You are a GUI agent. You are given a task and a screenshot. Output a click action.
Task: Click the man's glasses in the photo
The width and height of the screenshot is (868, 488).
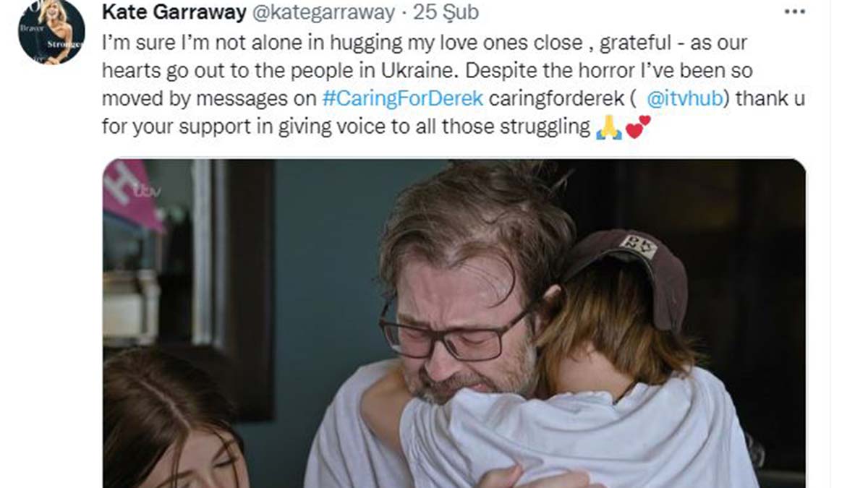(x=456, y=330)
